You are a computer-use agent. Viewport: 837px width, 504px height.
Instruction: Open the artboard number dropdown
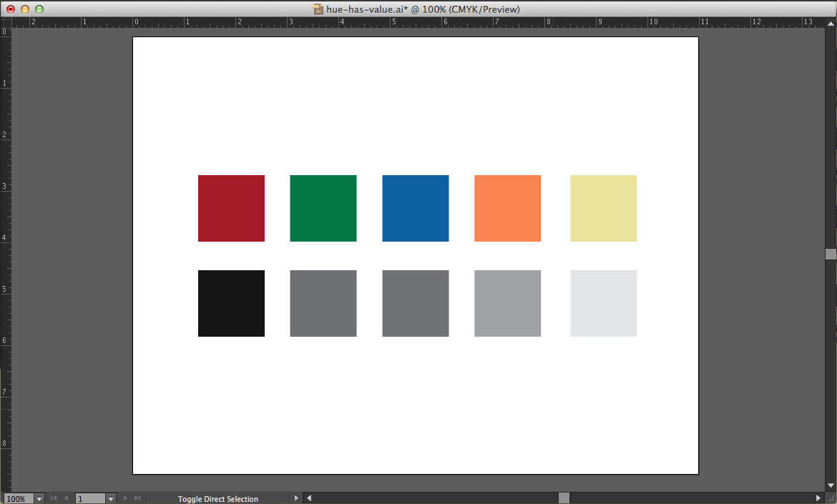point(111,498)
